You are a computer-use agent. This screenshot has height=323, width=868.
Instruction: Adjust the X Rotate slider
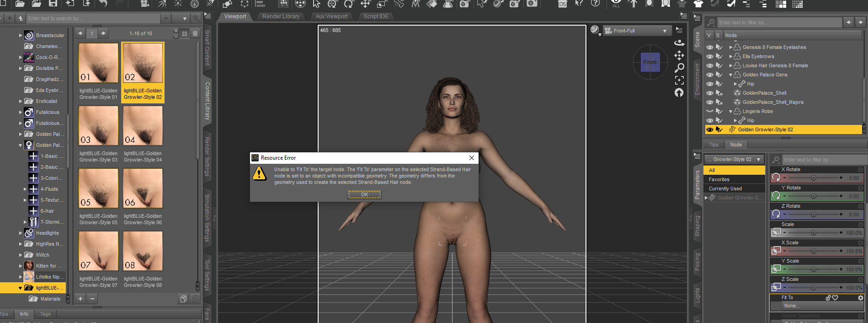[813, 178]
